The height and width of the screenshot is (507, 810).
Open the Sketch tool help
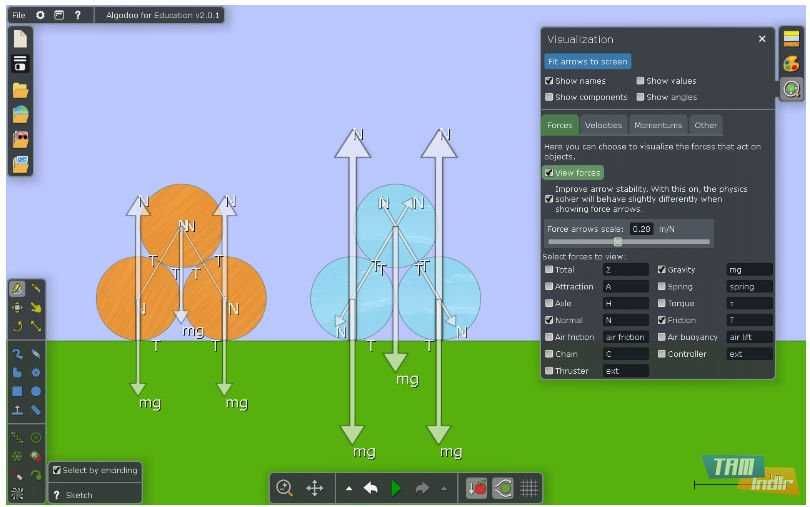(57, 495)
